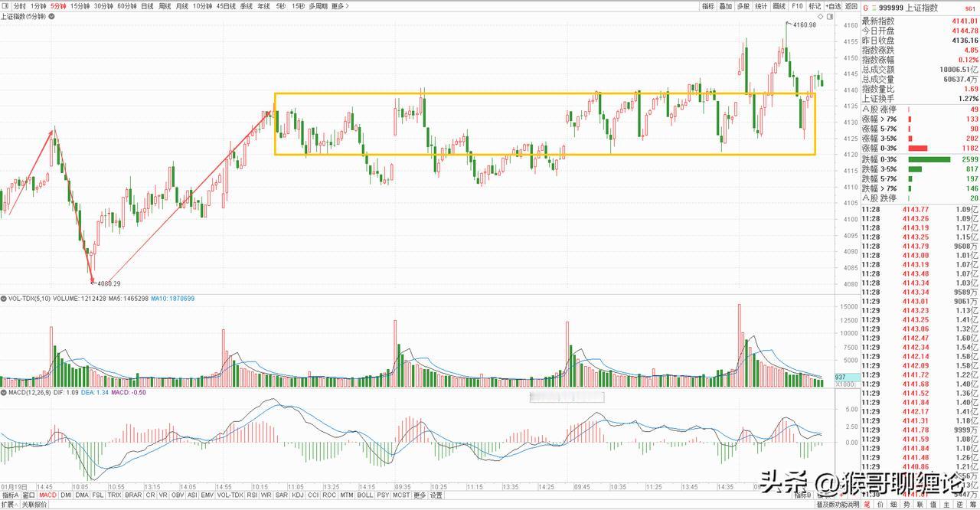Select the EMV indicator tab
980x510 pixels.
pyautogui.click(x=207, y=495)
